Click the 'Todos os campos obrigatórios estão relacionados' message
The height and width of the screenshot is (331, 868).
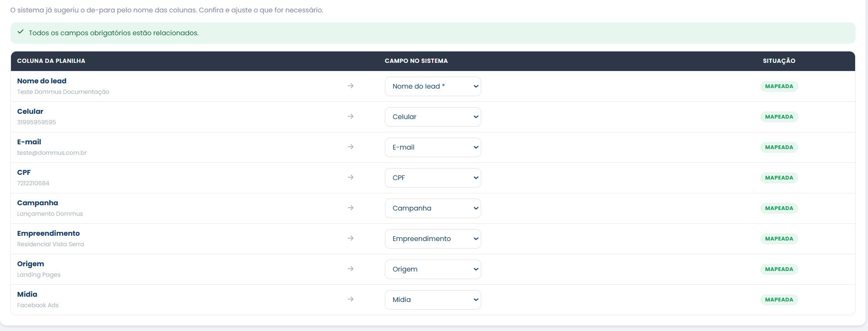click(x=114, y=33)
